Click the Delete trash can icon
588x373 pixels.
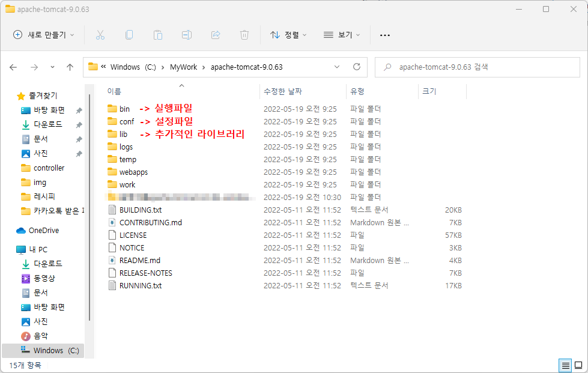(244, 35)
